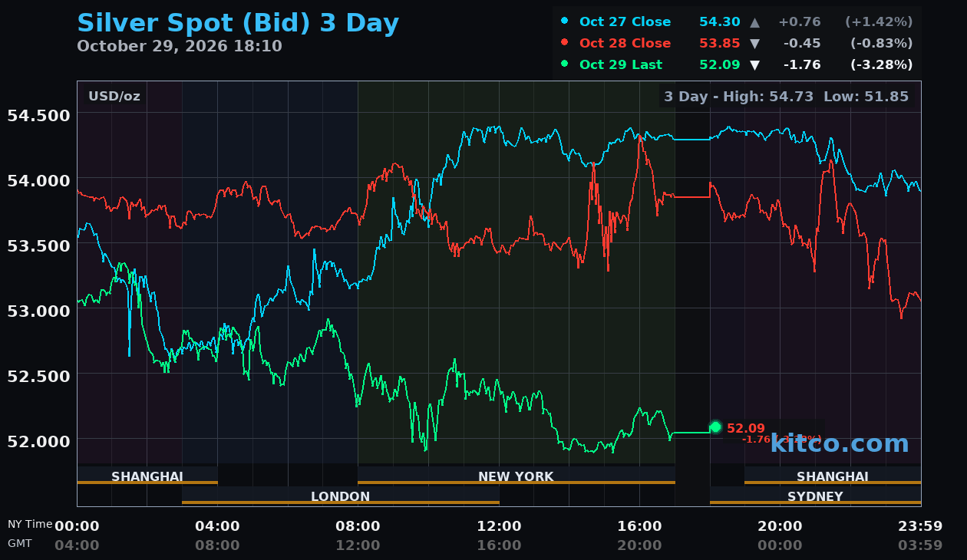Click the green Oct 29 legend dot
Viewport: 967px width, 560px height.
pos(565,64)
